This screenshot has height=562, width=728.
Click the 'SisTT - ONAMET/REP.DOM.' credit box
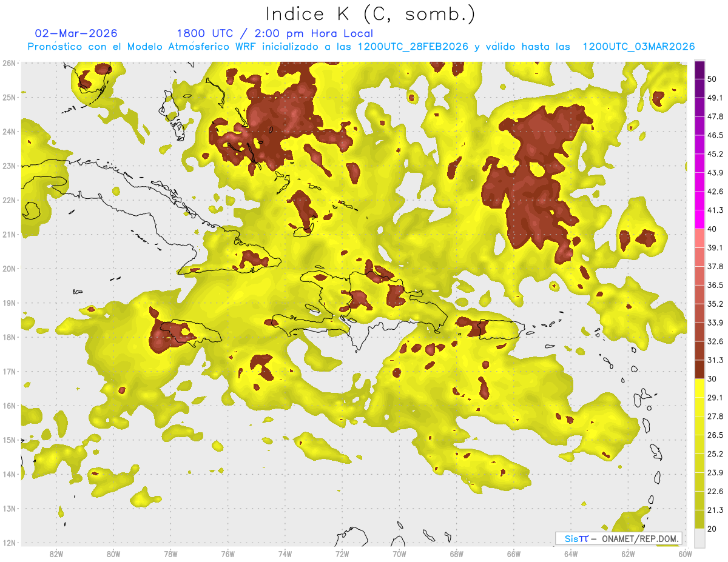(619, 538)
